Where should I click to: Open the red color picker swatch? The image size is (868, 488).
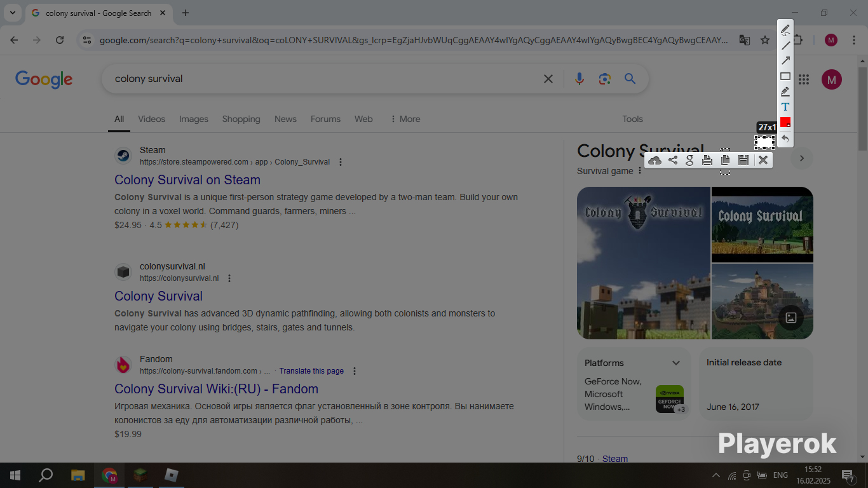(785, 122)
